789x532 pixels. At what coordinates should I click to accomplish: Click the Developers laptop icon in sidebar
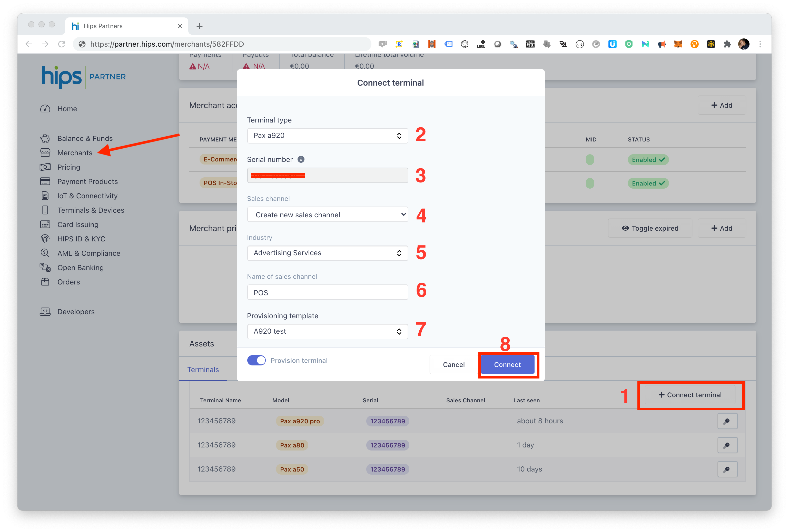45,311
